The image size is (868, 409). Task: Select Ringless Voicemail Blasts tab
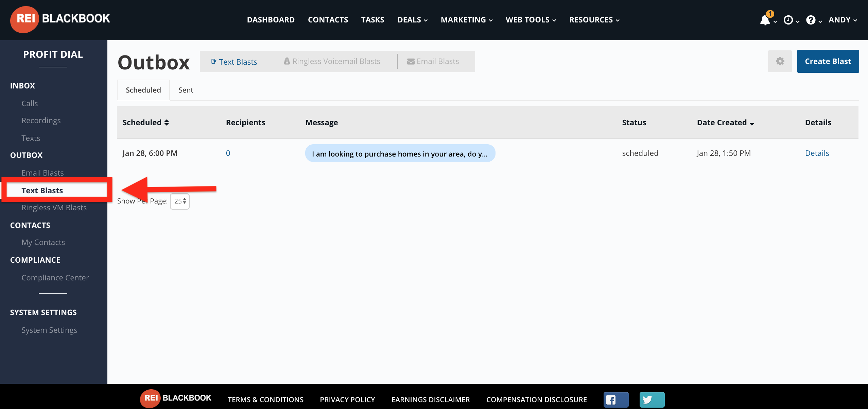[332, 61]
